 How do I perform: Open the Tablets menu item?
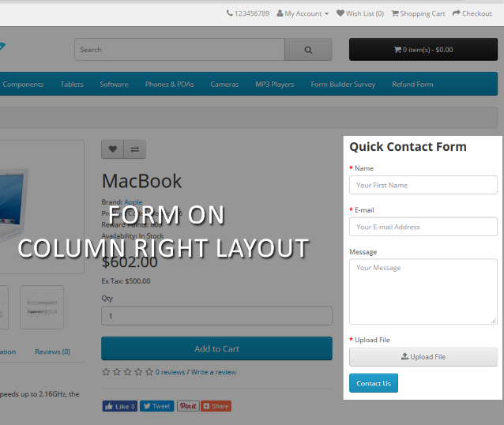(72, 85)
